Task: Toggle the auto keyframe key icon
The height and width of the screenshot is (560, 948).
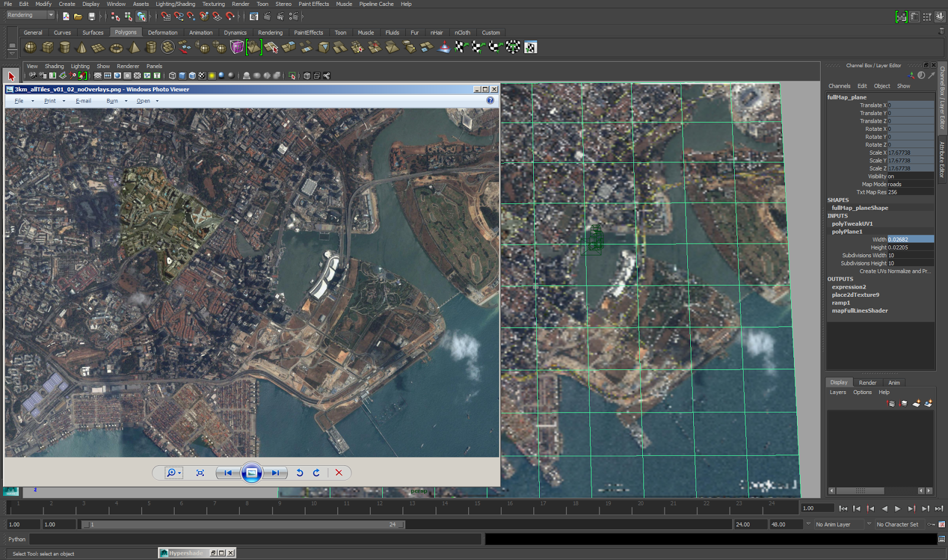Action: click(x=931, y=524)
